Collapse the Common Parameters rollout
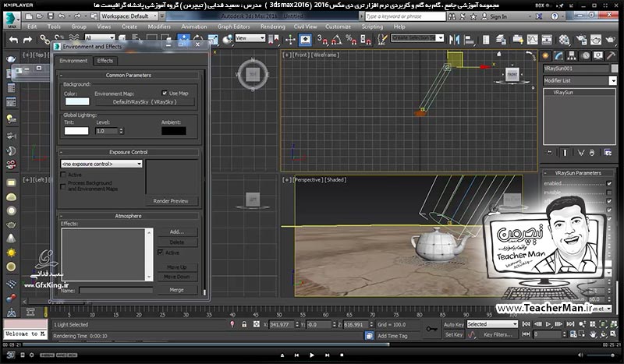The width and height of the screenshot is (624, 364). (x=128, y=75)
